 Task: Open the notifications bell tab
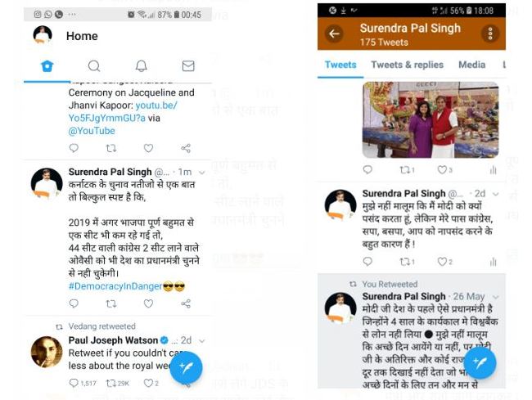click(141, 65)
